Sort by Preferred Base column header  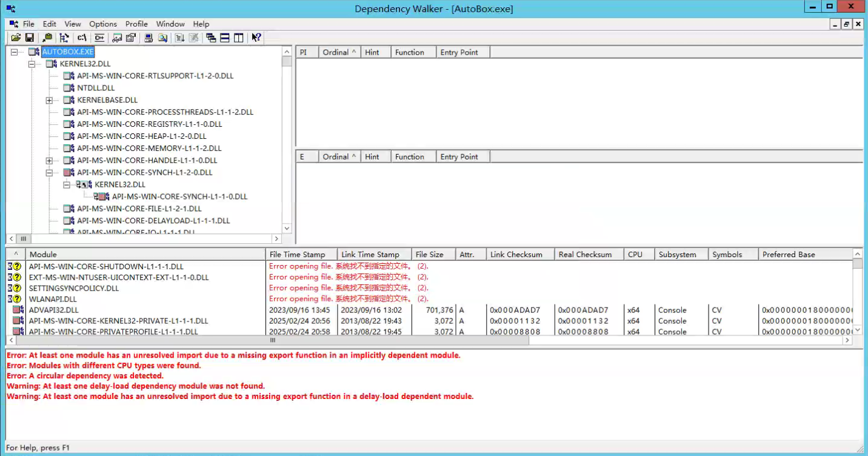(805, 254)
